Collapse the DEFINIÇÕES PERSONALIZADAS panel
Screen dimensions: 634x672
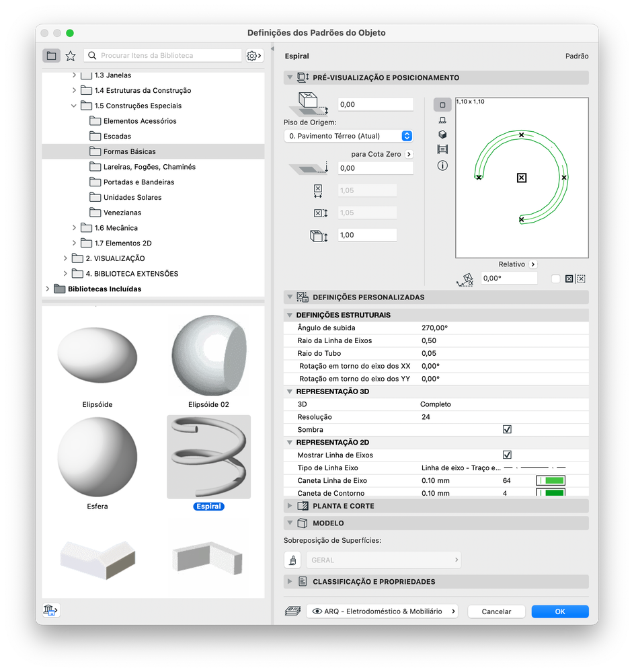coord(290,297)
